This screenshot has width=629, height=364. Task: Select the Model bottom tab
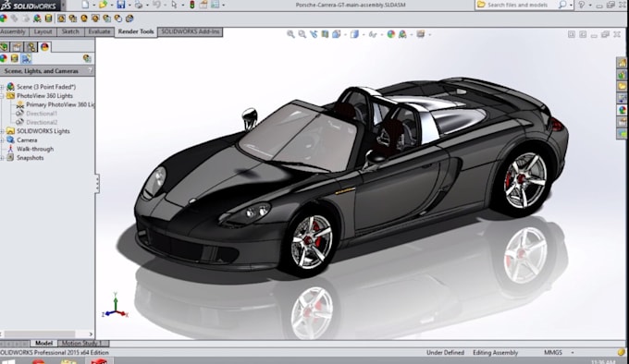point(43,343)
